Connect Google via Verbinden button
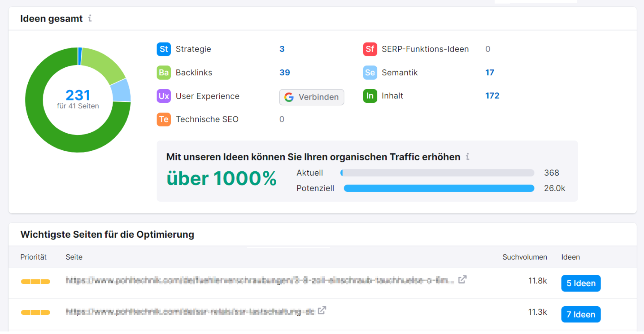The height and width of the screenshot is (334, 644). pyautogui.click(x=312, y=97)
